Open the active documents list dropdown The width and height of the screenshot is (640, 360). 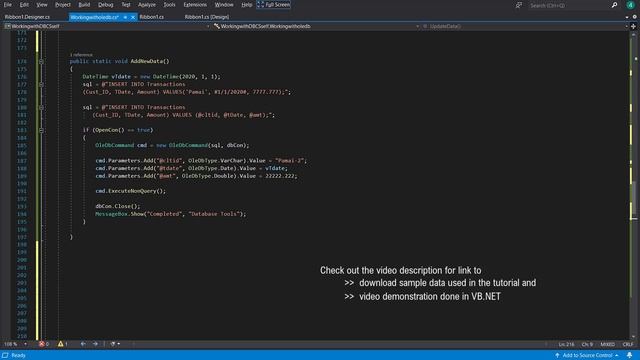click(627, 17)
